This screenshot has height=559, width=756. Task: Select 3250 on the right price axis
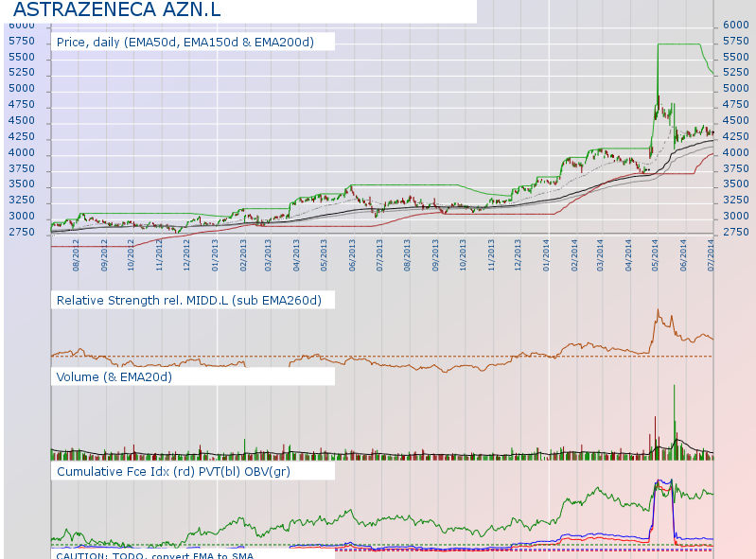[736, 200]
